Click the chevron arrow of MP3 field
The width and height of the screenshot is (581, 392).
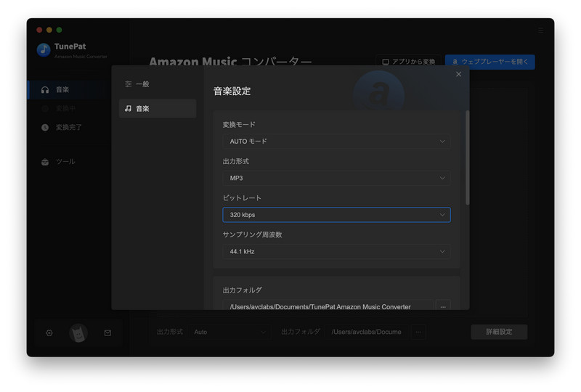tap(442, 178)
